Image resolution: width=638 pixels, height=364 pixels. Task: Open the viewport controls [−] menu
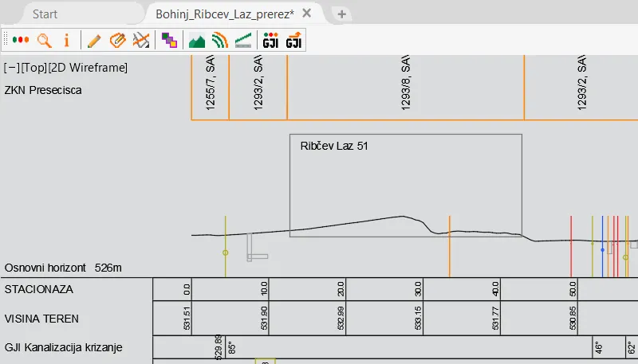coord(12,68)
